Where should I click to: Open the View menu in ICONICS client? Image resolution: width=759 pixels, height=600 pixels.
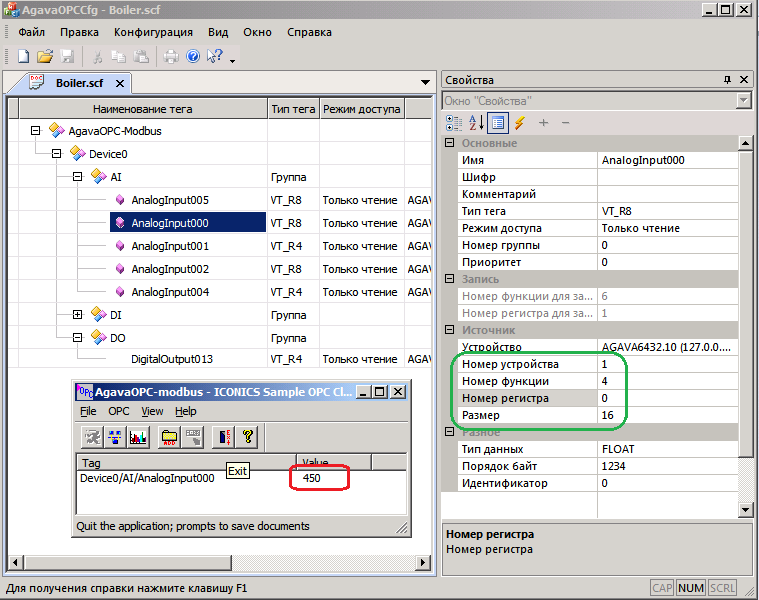pos(152,411)
